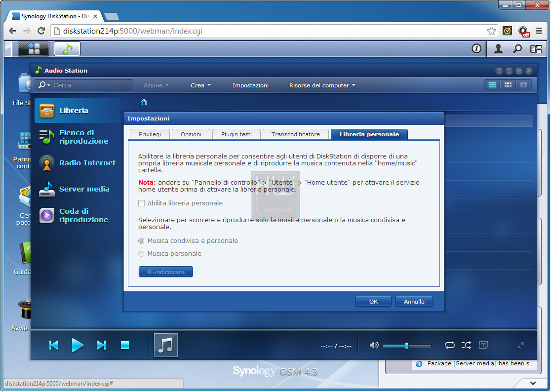Image resolution: width=551 pixels, height=392 pixels.
Task: Switch to the Privilegi tab
Action: tap(150, 134)
